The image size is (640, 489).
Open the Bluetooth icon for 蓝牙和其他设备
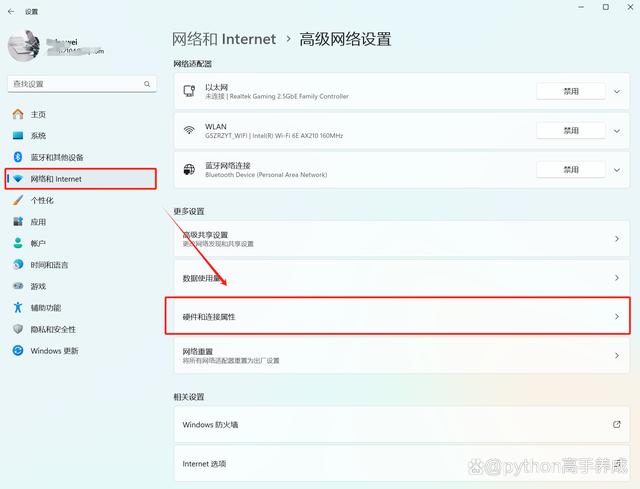click(18, 157)
